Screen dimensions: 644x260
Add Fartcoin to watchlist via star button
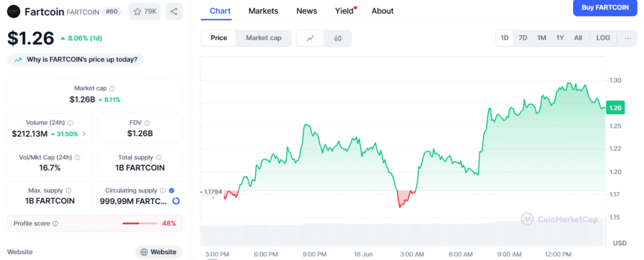pos(145,11)
